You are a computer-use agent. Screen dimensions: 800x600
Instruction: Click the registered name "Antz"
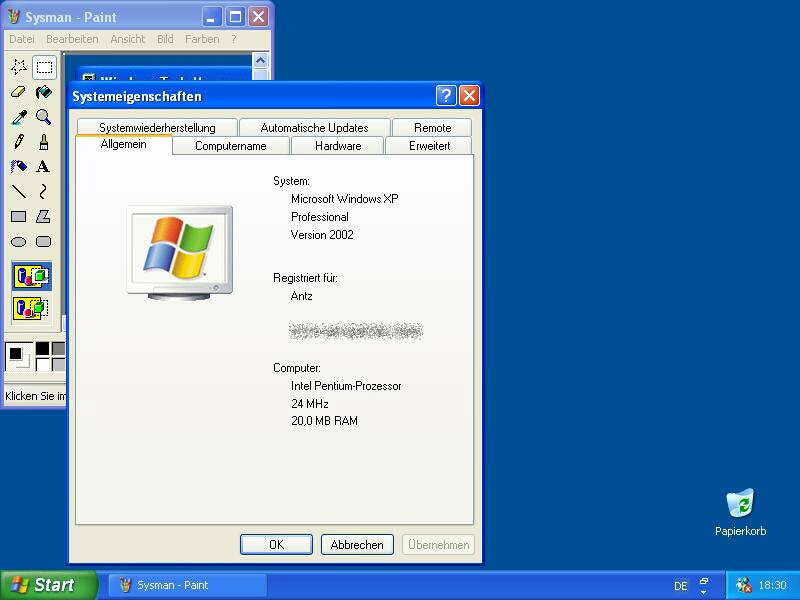(302, 296)
